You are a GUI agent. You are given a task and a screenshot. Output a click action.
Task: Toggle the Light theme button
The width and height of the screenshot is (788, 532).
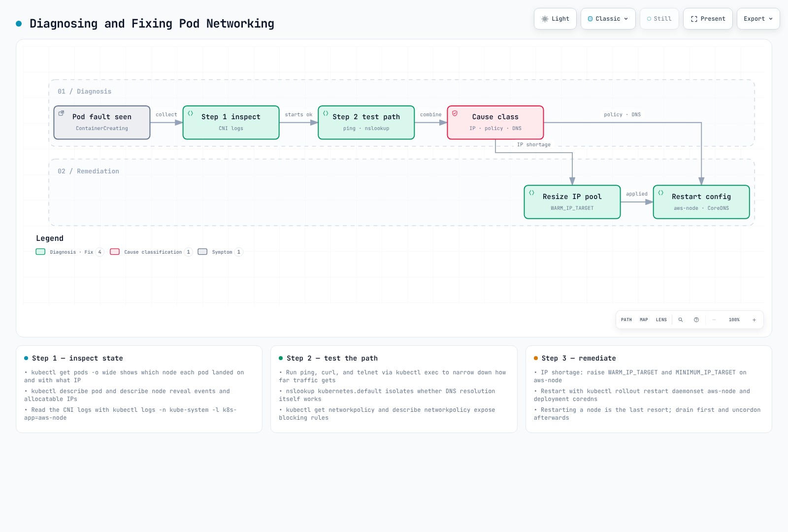[x=555, y=19]
